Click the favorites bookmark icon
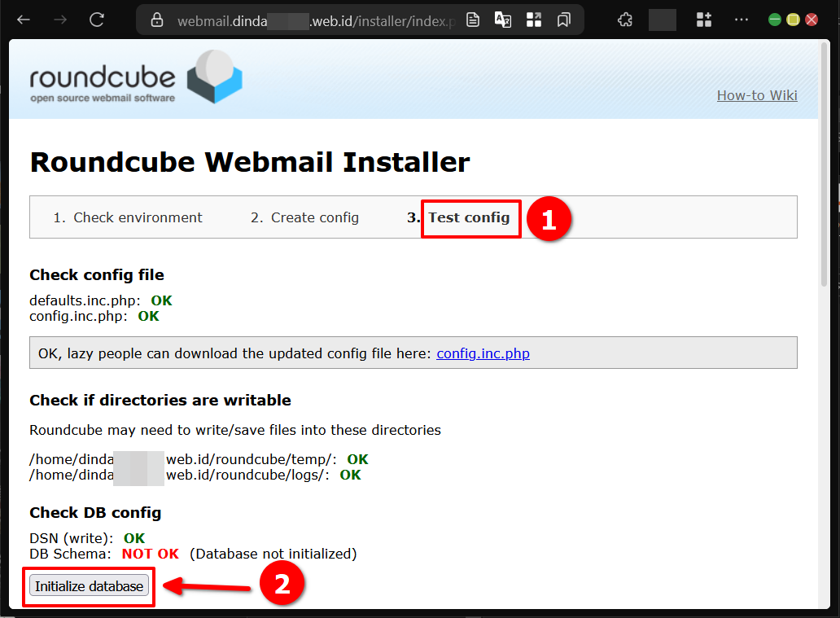The height and width of the screenshot is (618, 840). click(563, 20)
